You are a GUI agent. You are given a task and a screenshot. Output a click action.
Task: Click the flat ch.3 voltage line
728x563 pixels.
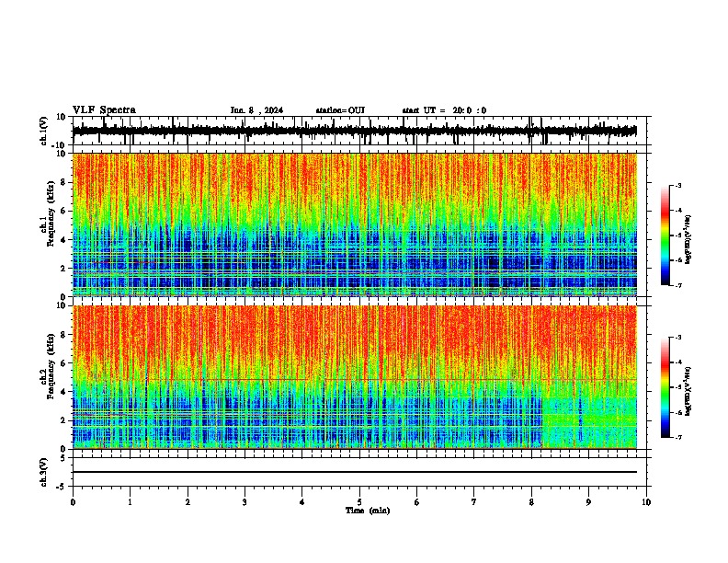[354, 472]
